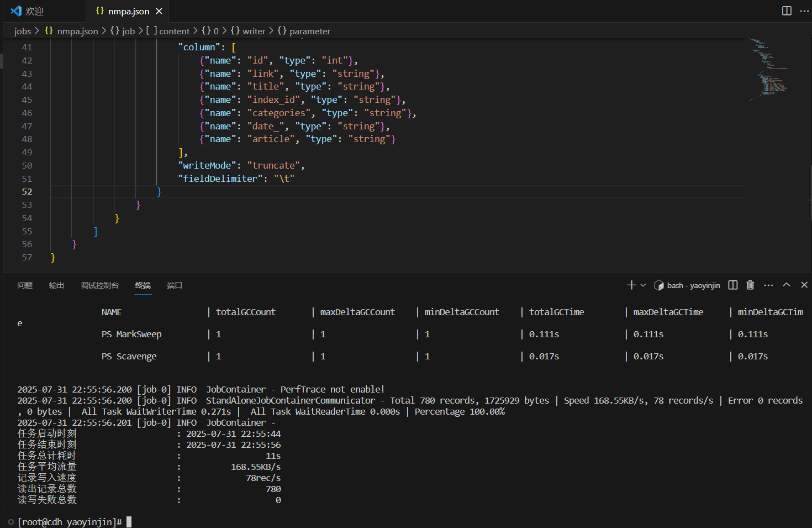Open terminal panel more actions ellipsis

[768, 285]
